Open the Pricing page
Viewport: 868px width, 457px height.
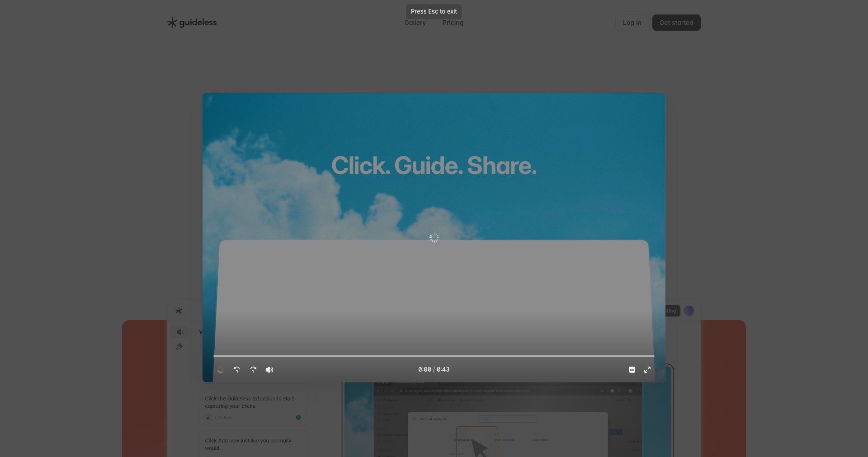pos(453,23)
